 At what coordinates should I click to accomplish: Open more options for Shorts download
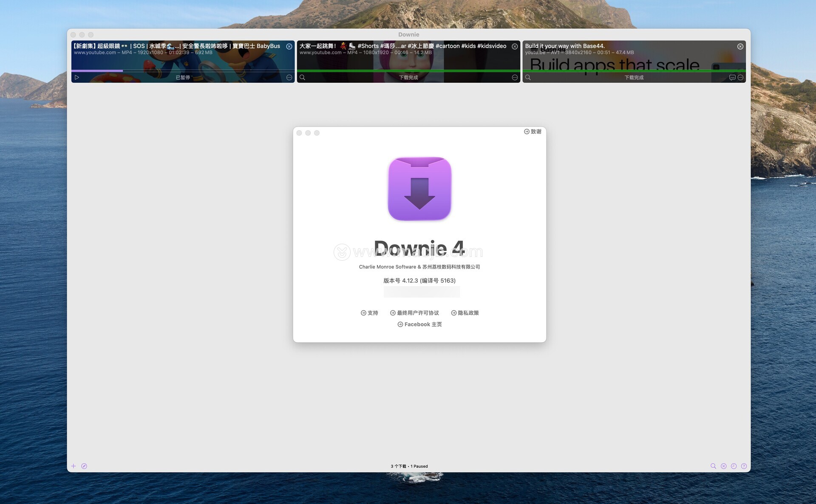point(515,77)
